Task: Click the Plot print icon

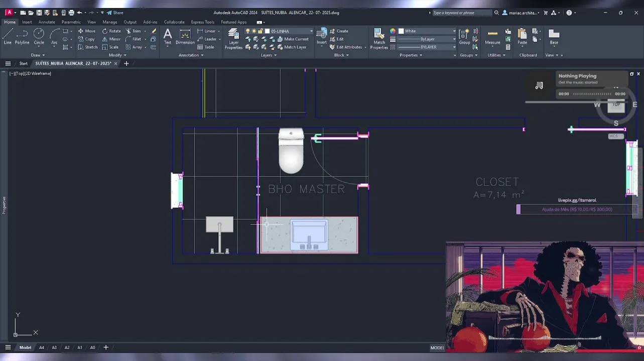Action: (71, 13)
